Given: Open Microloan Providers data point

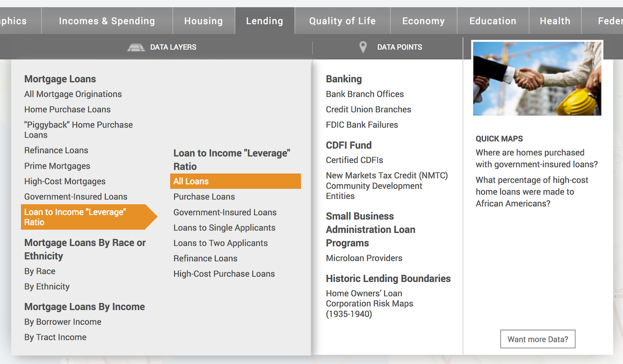Looking at the screenshot, I should point(364,257).
